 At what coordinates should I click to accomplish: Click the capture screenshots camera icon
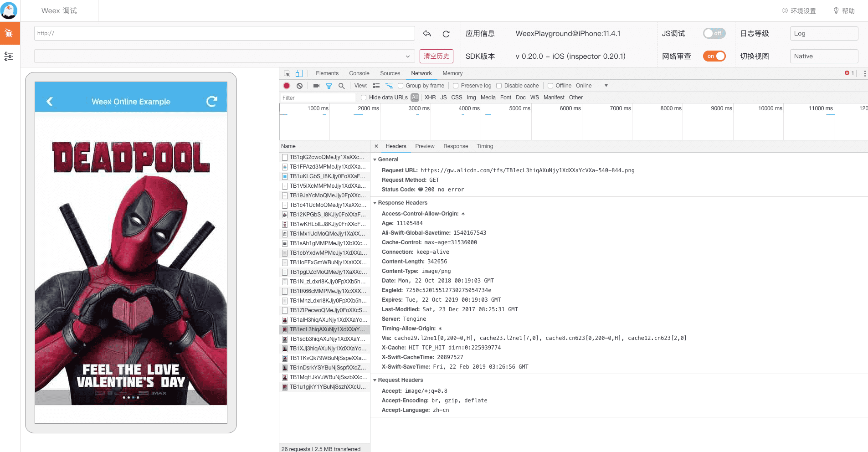[316, 86]
